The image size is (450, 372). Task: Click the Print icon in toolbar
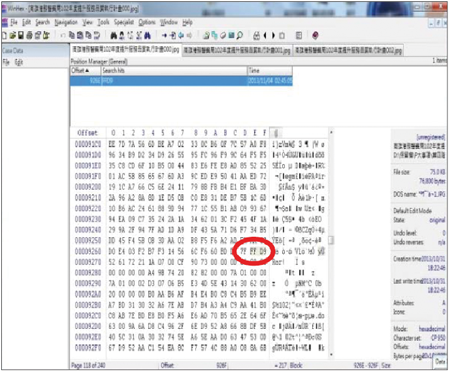(x=29, y=35)
